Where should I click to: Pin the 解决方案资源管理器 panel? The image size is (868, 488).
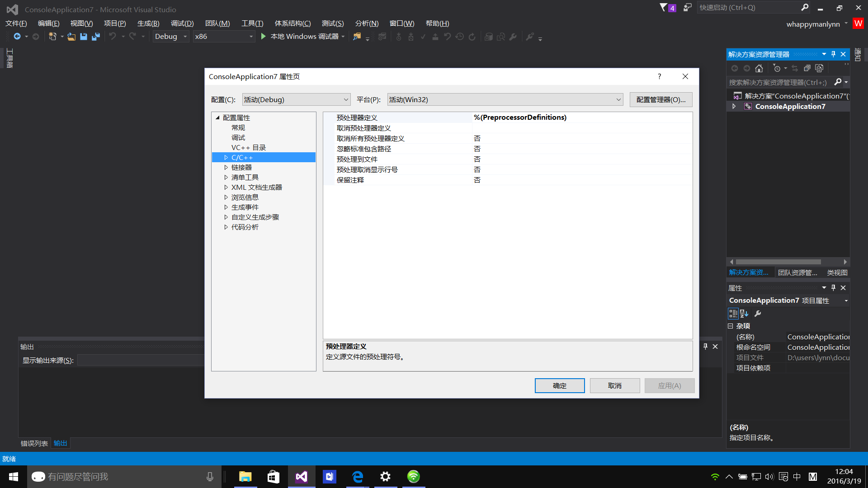point(834,54)
